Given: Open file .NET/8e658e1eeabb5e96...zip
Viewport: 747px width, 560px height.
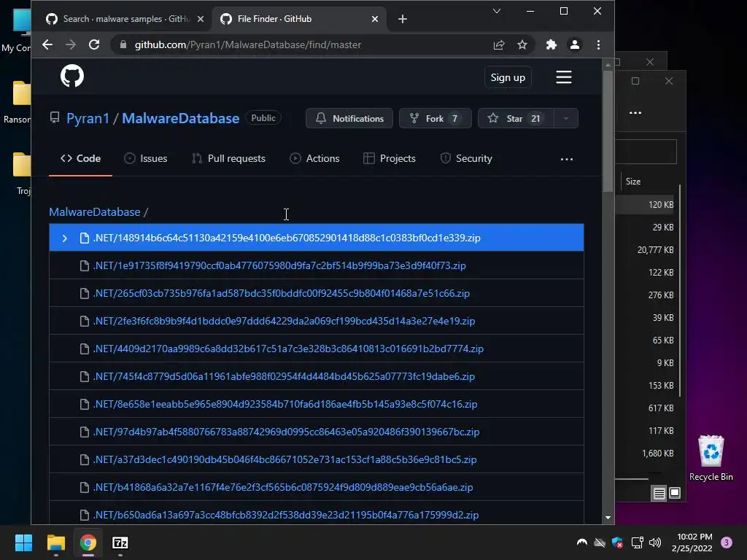Looking at the screenshot, I should click(x=317, y=404).
